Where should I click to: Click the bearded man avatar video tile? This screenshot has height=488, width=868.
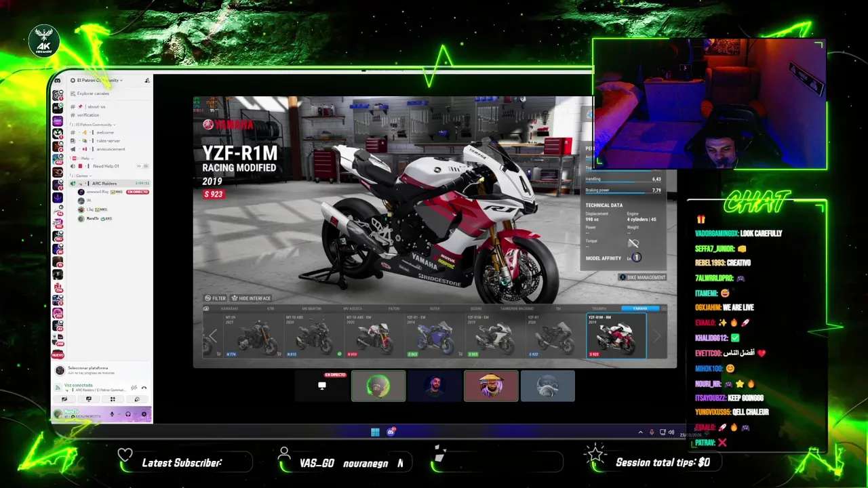click(x=435, y=386)
